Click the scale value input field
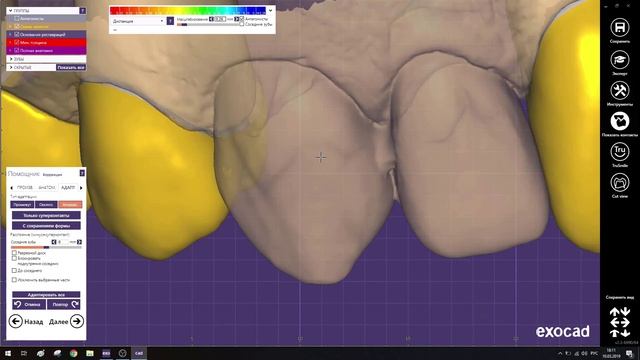Screen dimensions: 640x360 pyautogui.click(x=220, y=19)
